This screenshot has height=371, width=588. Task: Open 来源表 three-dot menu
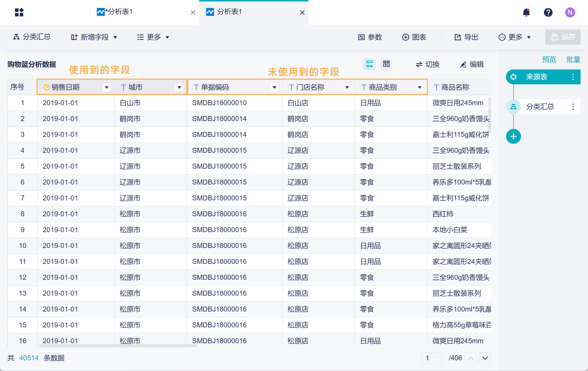(573, 77)
